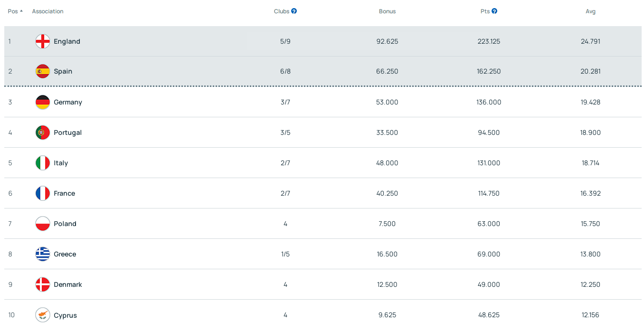Click the Pts column header label
The image size is (644, 331).
point(485,11)
